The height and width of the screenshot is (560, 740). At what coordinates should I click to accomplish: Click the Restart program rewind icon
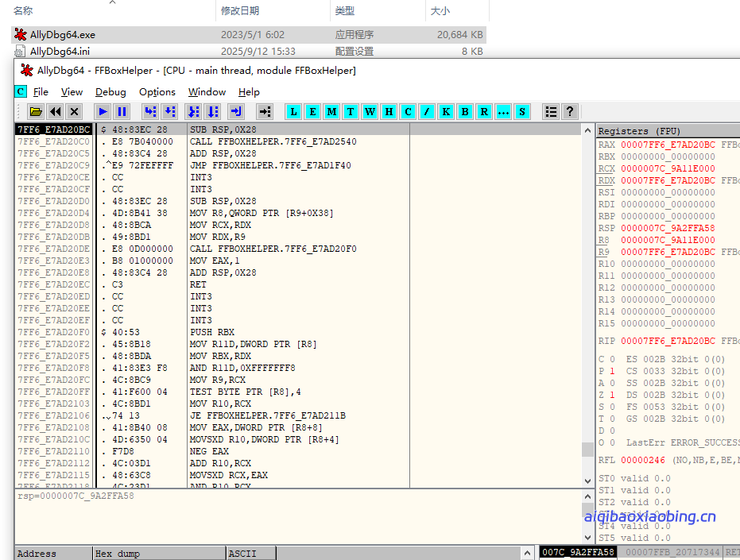(55, 112)
